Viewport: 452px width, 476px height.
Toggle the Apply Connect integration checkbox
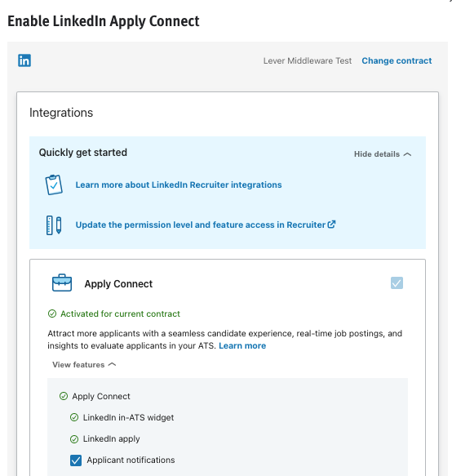(x=397, y=283)
